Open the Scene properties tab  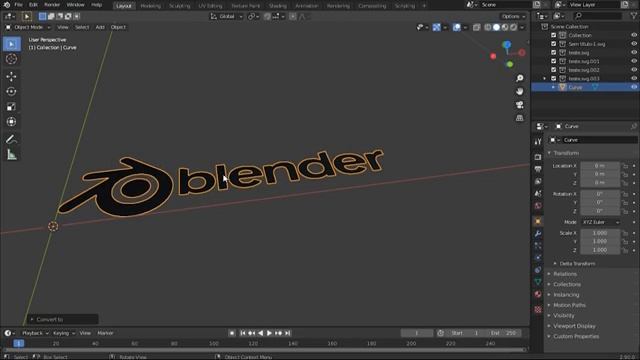pyautogui.click(x=538, y=193)
